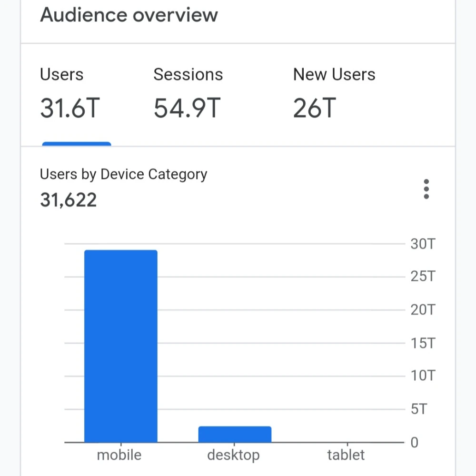Click the 26T New Users figure
Viewport: 476px width, 476px height.
[315, 108]
